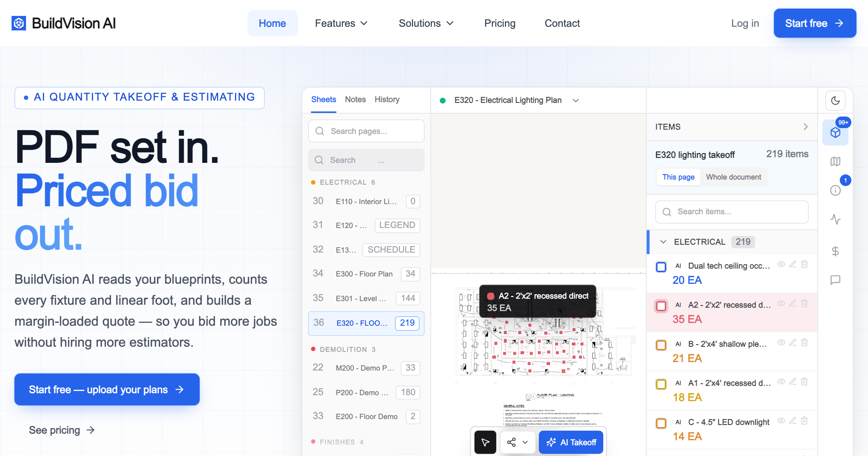Switch to the Notes tab

tap(356, 100)
